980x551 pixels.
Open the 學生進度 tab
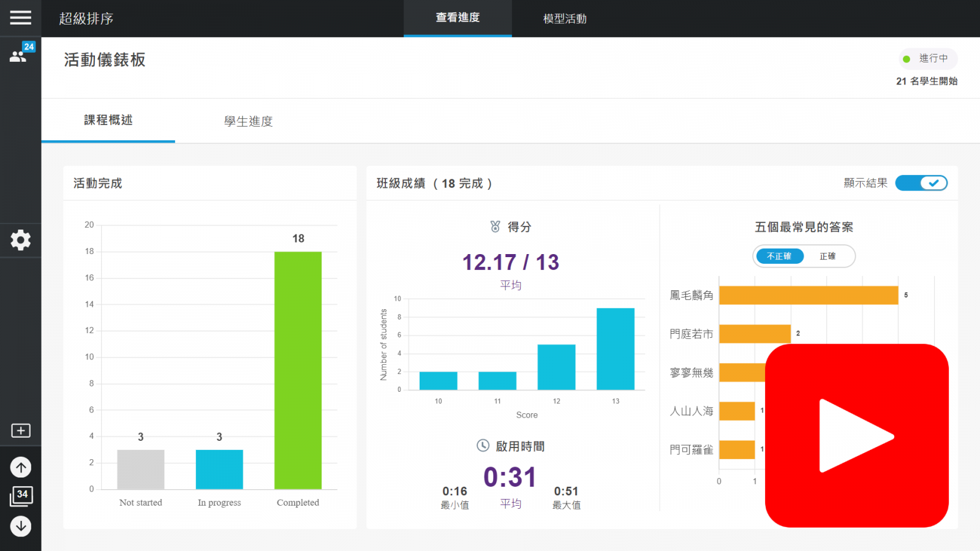click(248, 121)
